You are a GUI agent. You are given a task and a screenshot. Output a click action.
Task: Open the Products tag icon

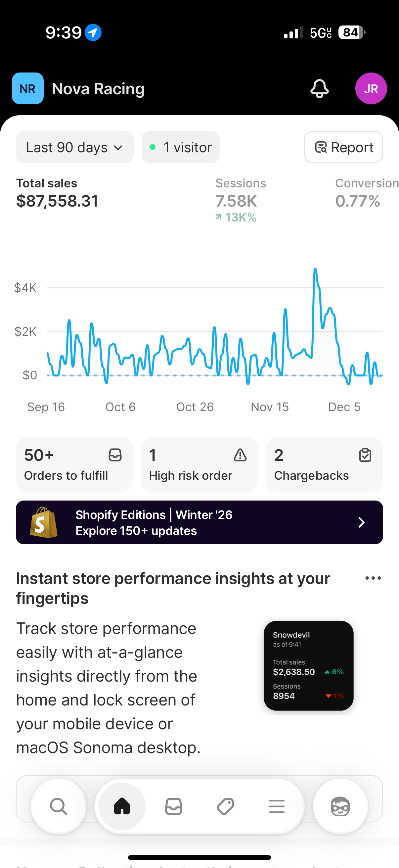pos(225,806)
